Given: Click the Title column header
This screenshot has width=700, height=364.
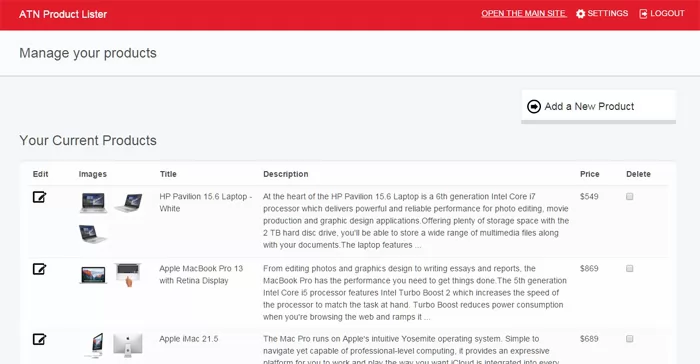Looking at the screenshot, I should point(168,174).
